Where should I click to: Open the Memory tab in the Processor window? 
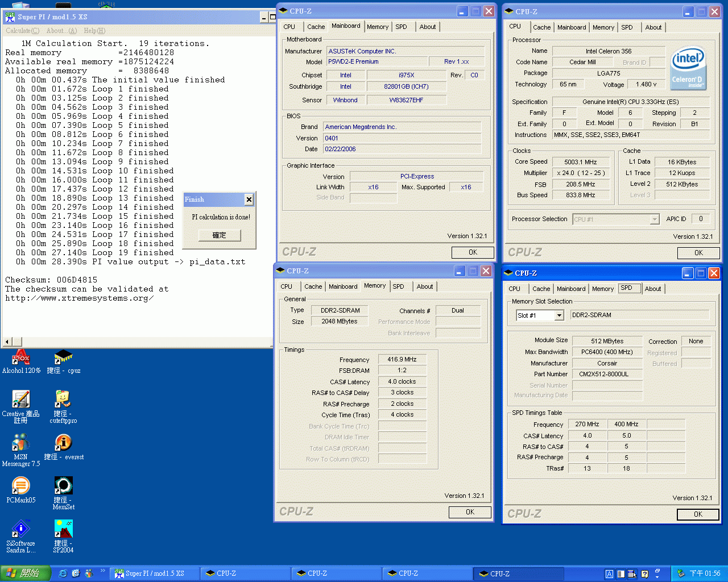coord(603,27)
